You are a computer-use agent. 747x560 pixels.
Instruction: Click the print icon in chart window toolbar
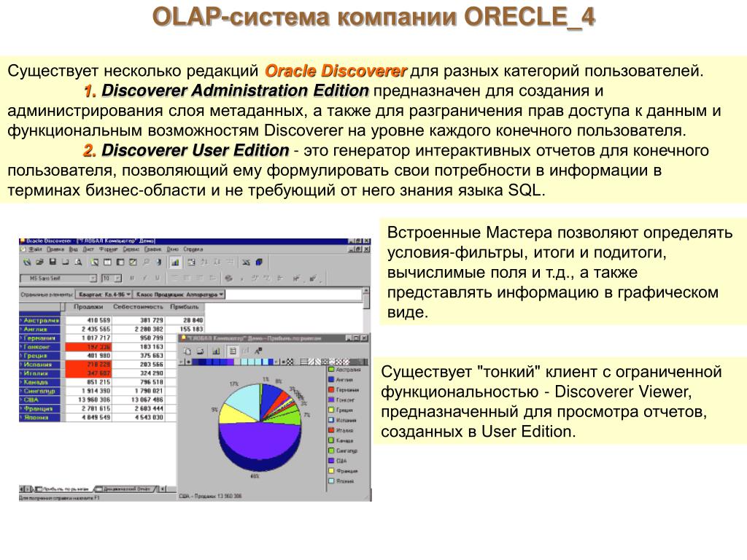tap(201, 351)
